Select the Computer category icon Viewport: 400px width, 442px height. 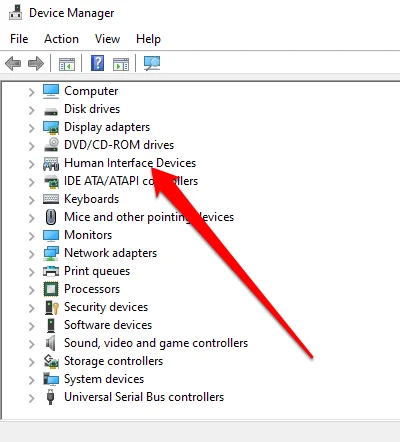51,91
